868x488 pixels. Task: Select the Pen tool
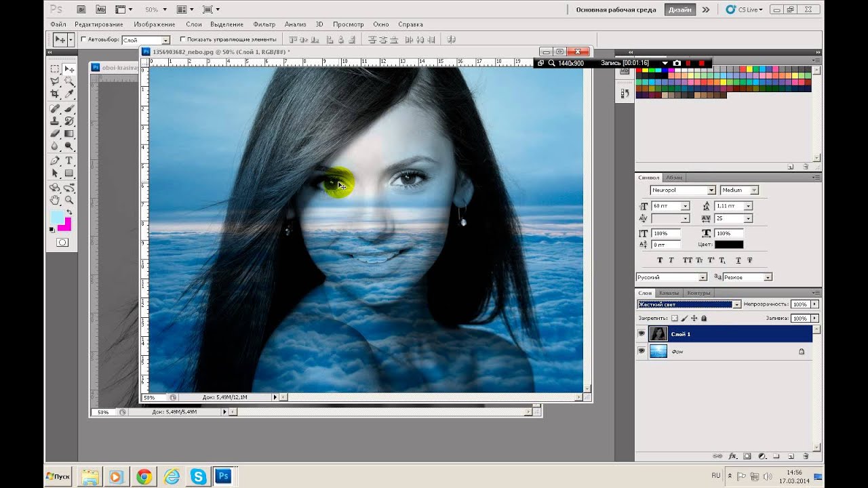click(x=55, y=161)
